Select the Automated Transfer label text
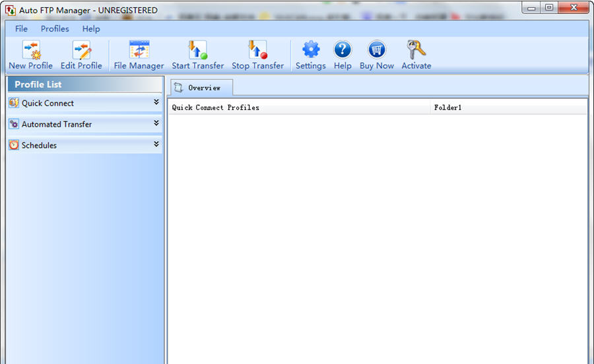 click(x=57, y=125)
